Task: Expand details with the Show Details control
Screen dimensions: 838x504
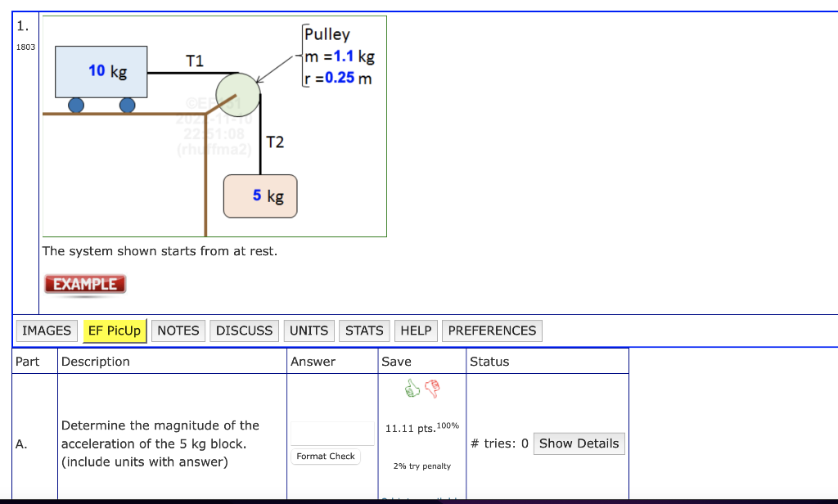Action: pos(579,443)
